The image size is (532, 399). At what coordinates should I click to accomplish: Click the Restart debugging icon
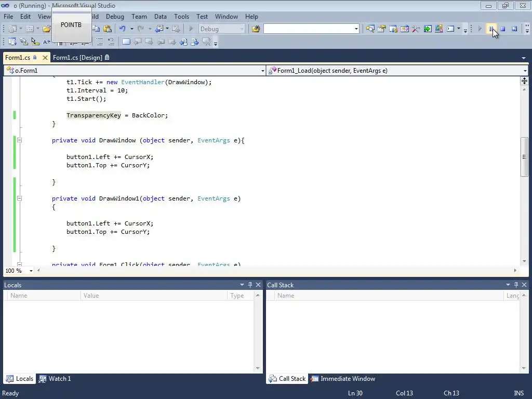click(514, 29)
